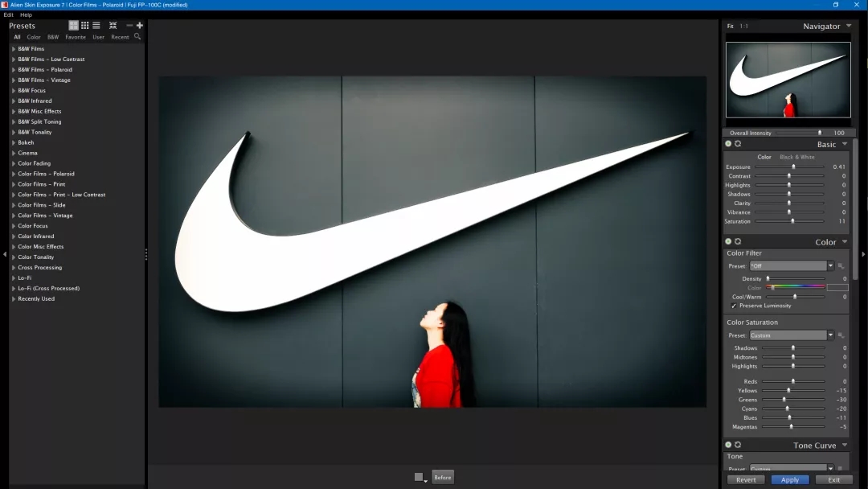Collapse the Color panel arrow
This screenshot has height=489, width=868.
845,241
